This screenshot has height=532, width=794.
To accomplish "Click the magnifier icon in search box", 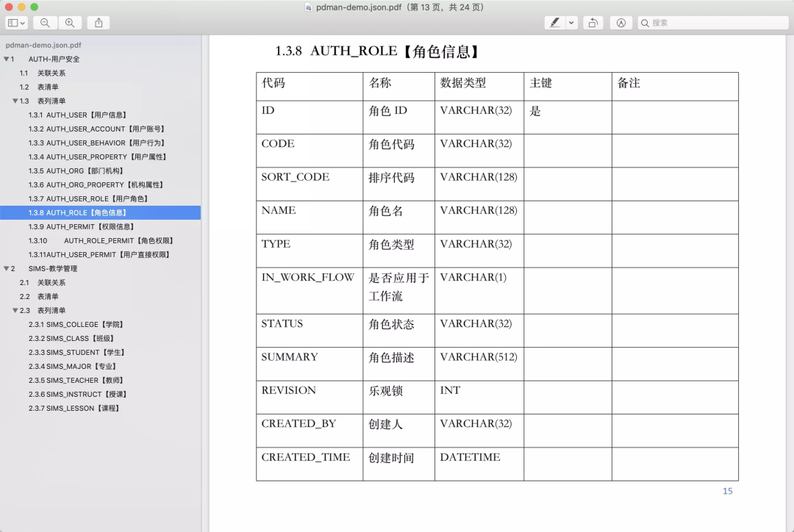I will [x=645, y=23].
